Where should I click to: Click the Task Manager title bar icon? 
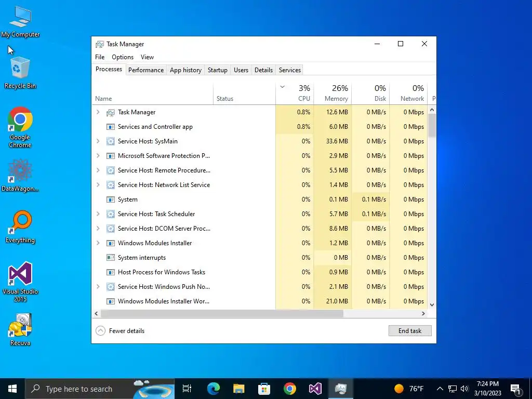[99, 44]
